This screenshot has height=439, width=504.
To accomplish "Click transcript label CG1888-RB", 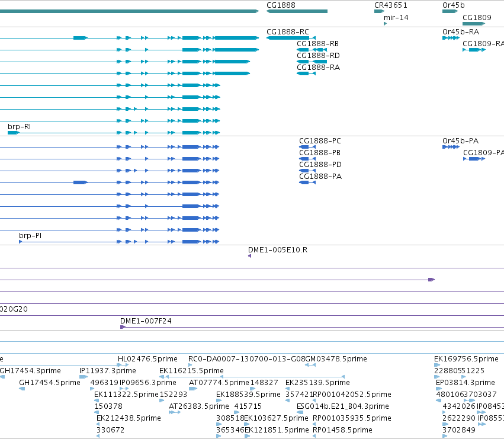I will pyautogui.click(x=317, y=44).
